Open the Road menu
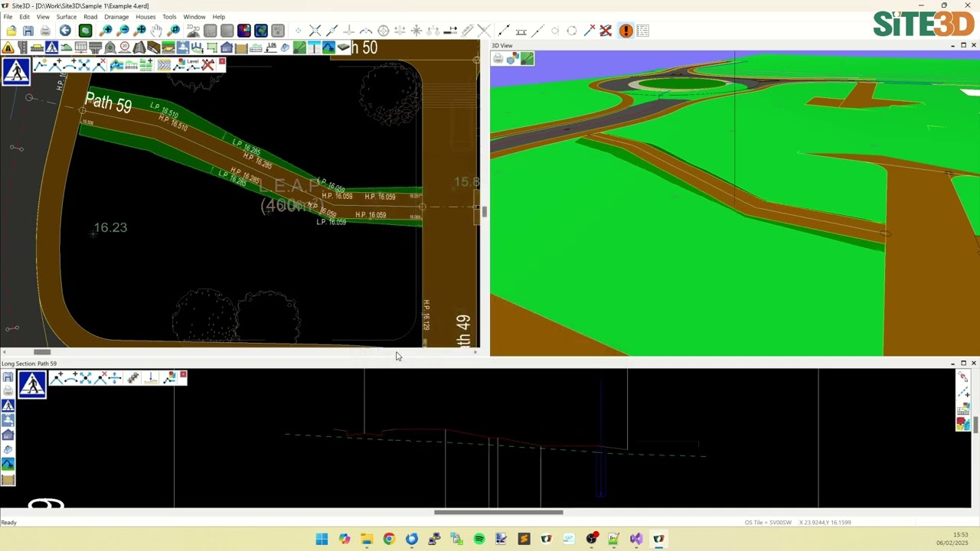This screenshot has width=980, height=551. [x=90, y=17]
